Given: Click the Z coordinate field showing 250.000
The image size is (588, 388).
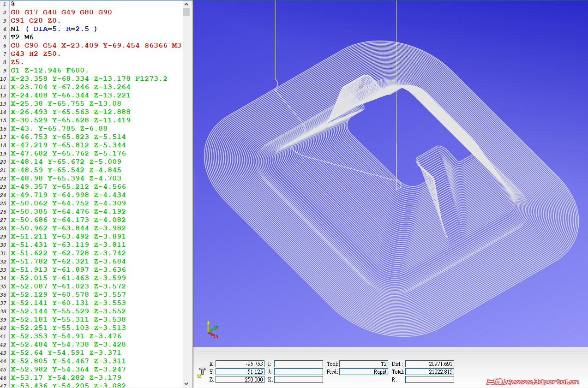Looking at the screenshot, I should (240, 379).
